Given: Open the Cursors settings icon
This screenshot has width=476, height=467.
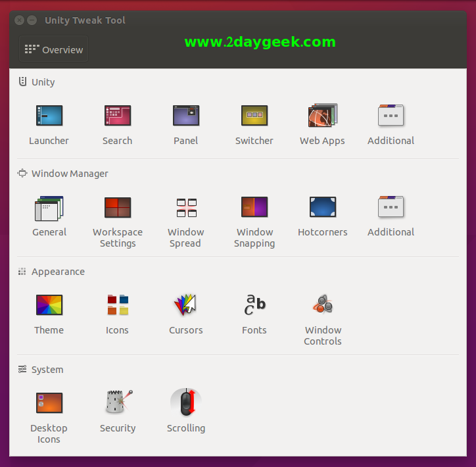Looking at the screenshot, I should [x=185, y=305].
